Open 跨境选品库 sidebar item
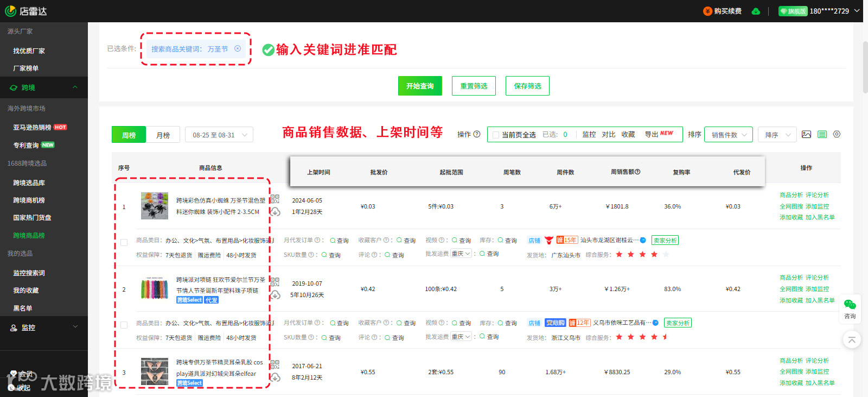868x397 pixels. (x=29, y=182)
